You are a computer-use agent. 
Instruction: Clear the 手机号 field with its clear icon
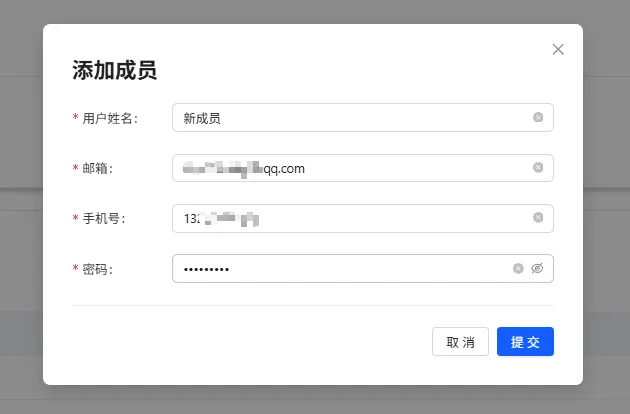[x=538, y=218]
